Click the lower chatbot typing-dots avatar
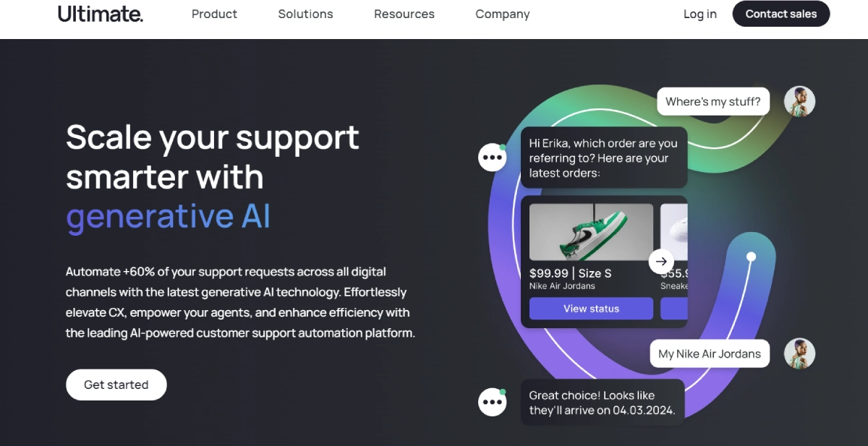The image size is (868, 446). (x=493, y=402)
